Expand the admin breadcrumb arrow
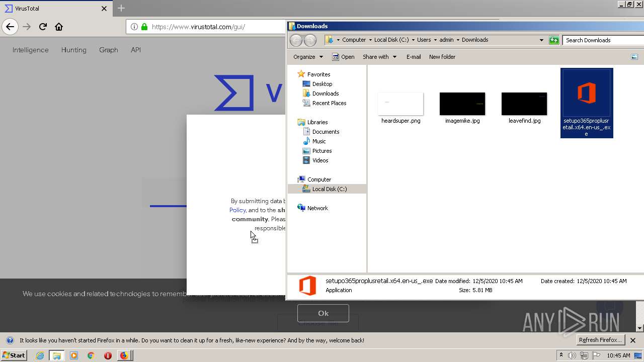644x362 pixels. point(458,40)
